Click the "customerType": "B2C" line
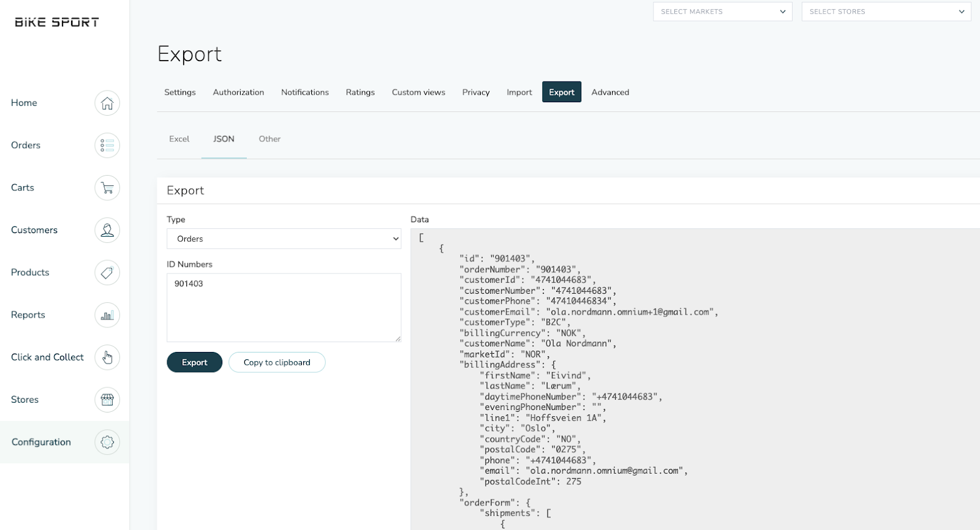The width and height of the screenshot is (980, 530). pos(515,323)
